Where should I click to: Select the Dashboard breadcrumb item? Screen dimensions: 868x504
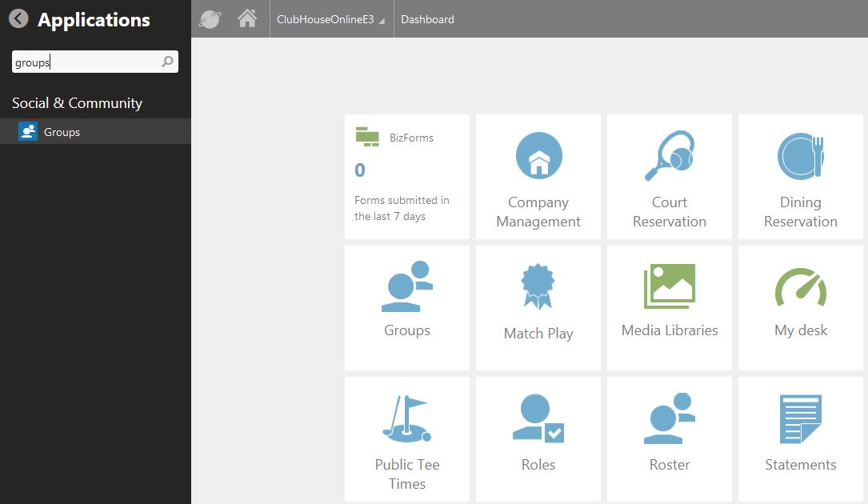427,19
